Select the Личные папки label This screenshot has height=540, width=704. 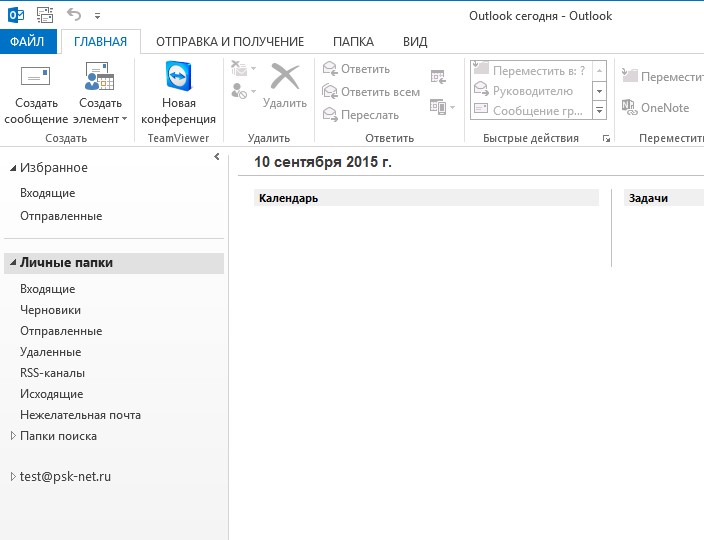[x=66, y=263]
